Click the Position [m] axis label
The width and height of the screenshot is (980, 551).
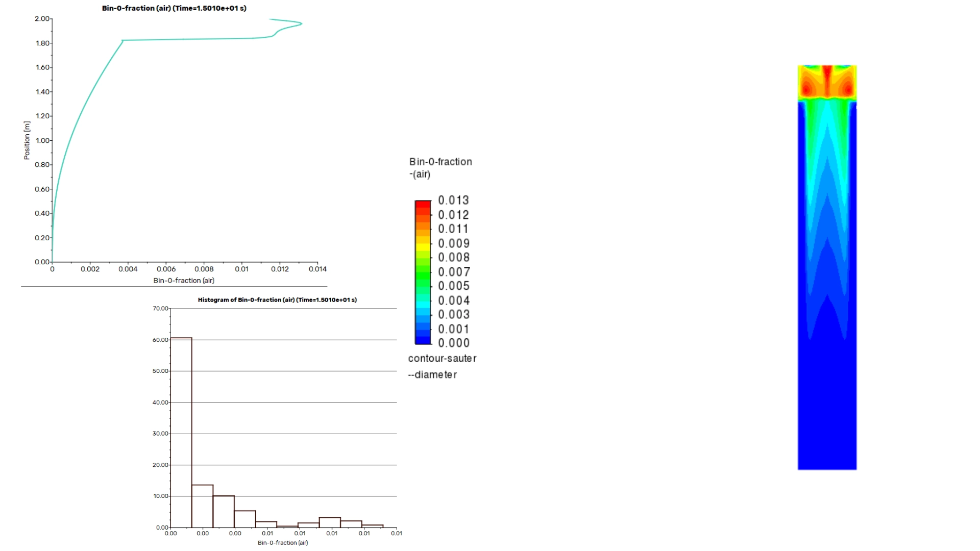tap(27, 140)
